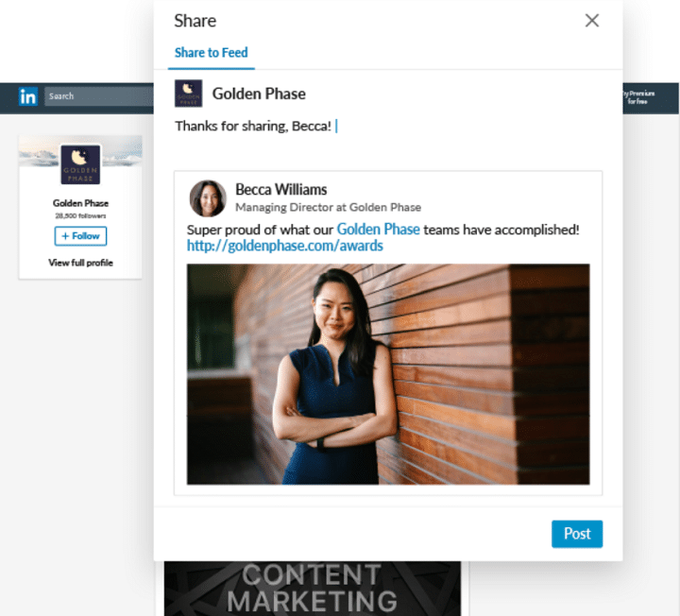Click Becca Williams' profile photo
The image size is (680, 616).
[208, 198]
